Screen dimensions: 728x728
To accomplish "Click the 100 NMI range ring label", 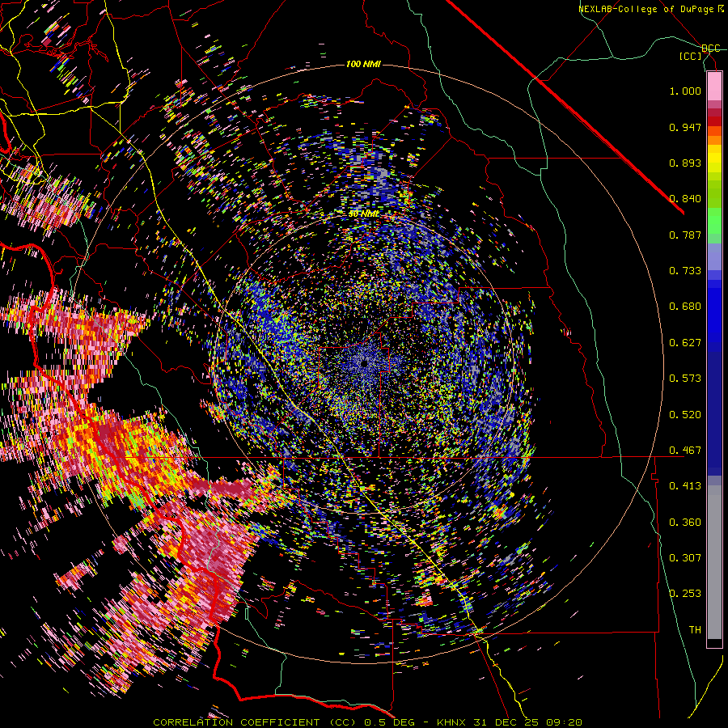I will tap(363, 64).
